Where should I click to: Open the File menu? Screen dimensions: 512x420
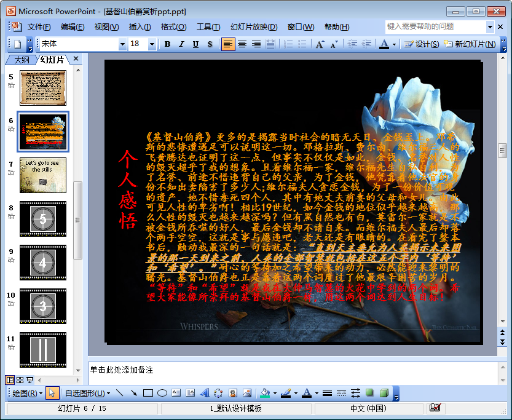click(39, 27)
